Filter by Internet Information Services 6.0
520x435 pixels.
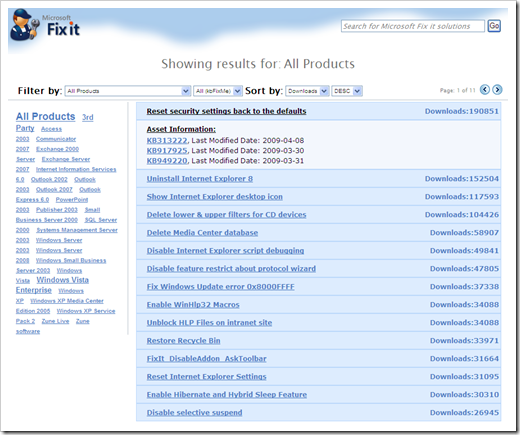pos(76,170)
